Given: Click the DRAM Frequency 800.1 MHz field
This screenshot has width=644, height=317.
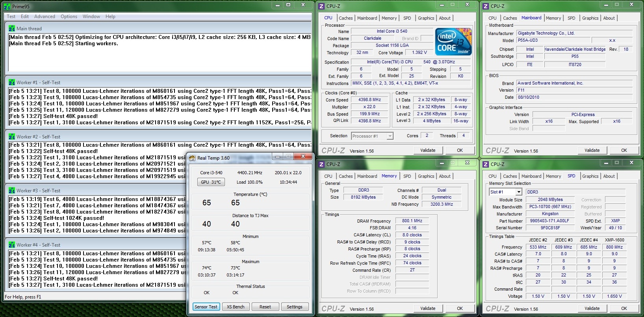Looking at the screenshot, I should coord(412,221).
